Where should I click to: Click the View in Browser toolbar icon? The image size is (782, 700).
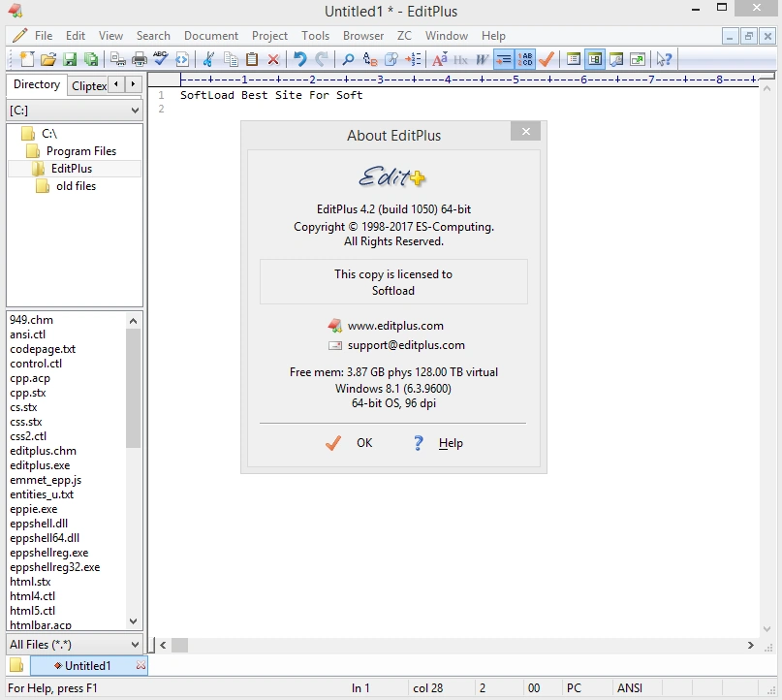[x=182, y=59]
